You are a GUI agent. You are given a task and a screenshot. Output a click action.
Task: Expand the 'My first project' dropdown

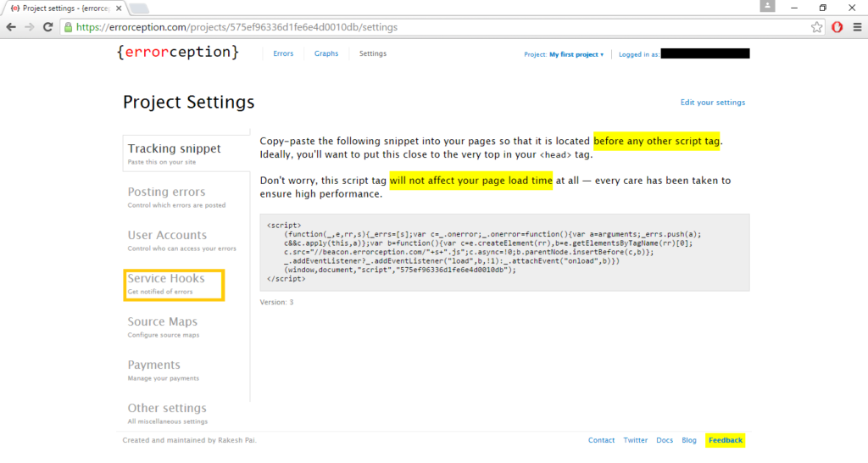pyautogui.click(x=576, y=54)
